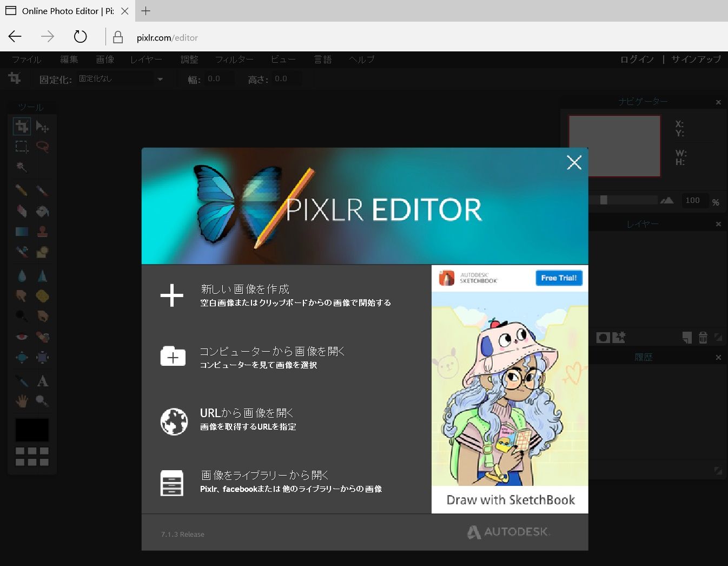Select the Pencil tool
This screenshot has width=728, height=566.
tap(22, 190)
